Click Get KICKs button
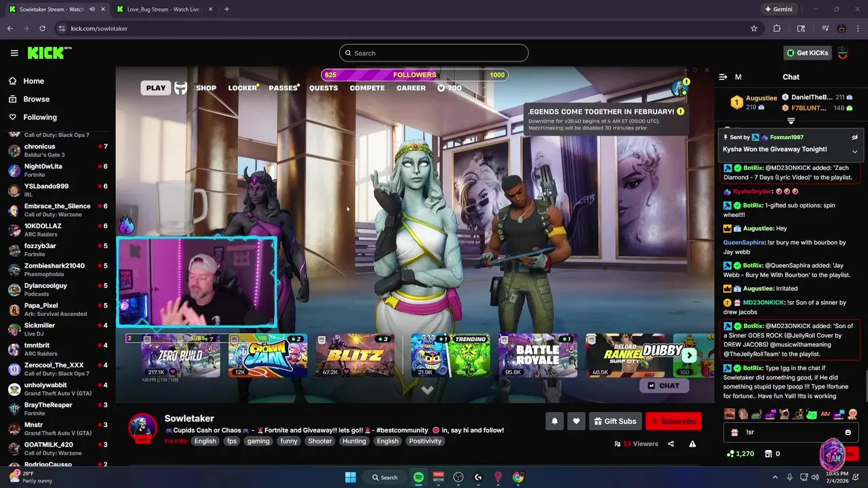This screenshot has width=868, height=488. pyautogui.click(x=807, y=53)
